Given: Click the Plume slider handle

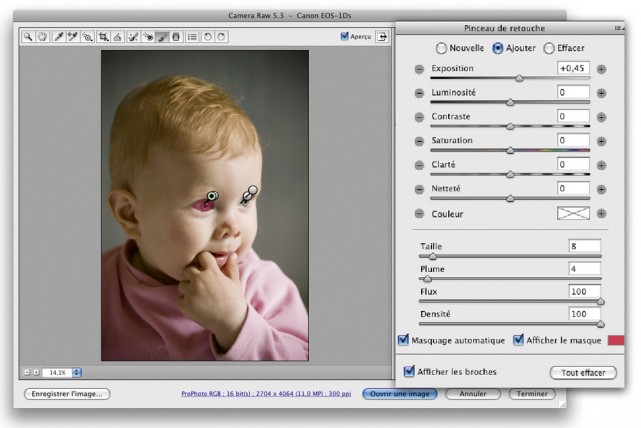Looking at the screenshot, I should coord(427,279).
